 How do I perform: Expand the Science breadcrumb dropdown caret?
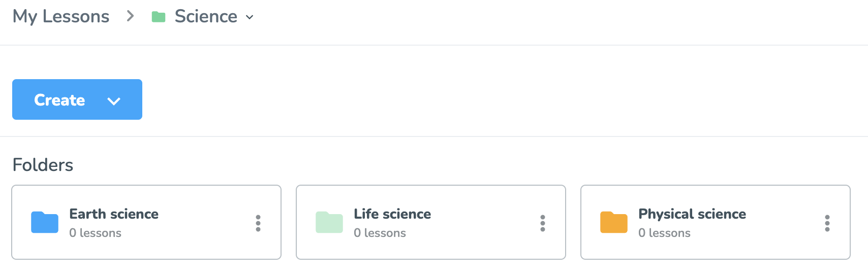click(250, 17)
